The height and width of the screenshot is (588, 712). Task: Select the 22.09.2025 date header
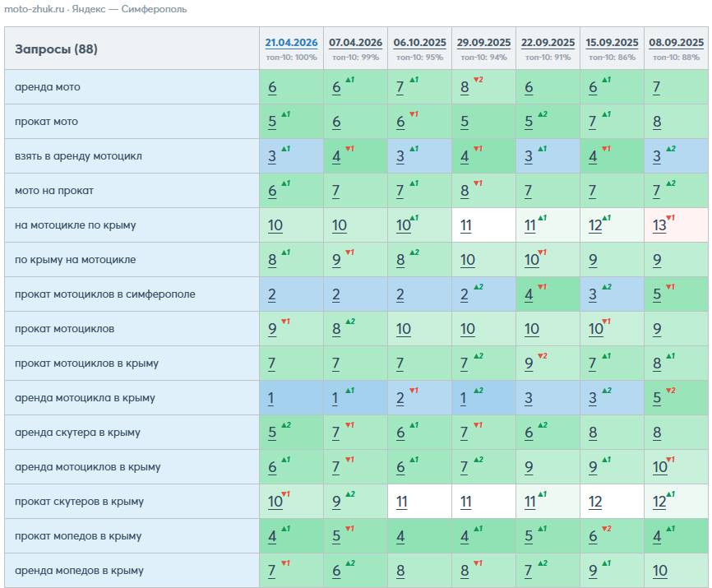[x=548, y=43]
